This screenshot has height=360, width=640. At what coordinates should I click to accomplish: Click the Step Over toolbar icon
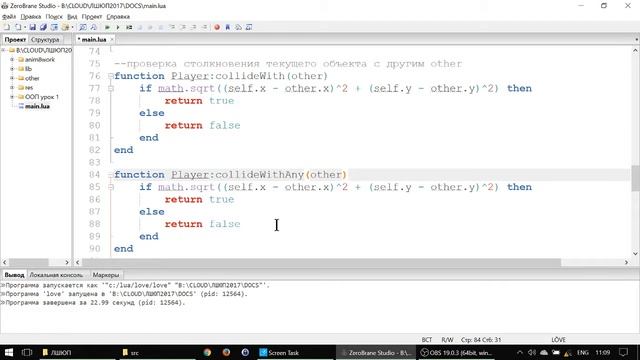point(182,27)
